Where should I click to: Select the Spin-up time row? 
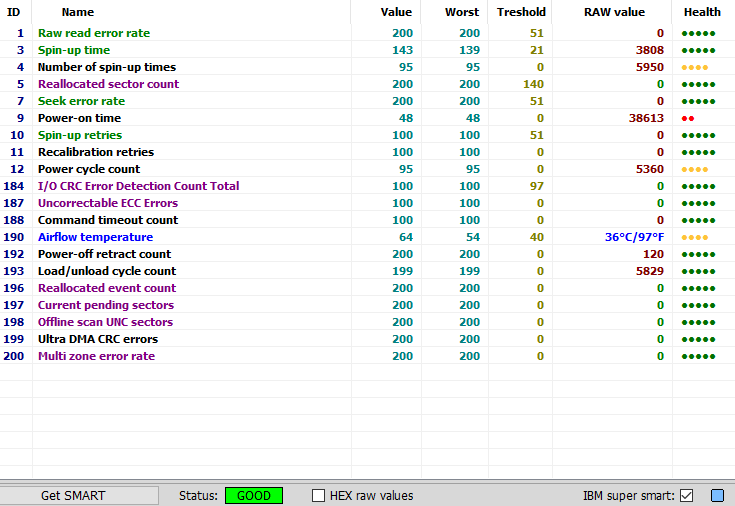pyautogui.click(x=74, y=50)
